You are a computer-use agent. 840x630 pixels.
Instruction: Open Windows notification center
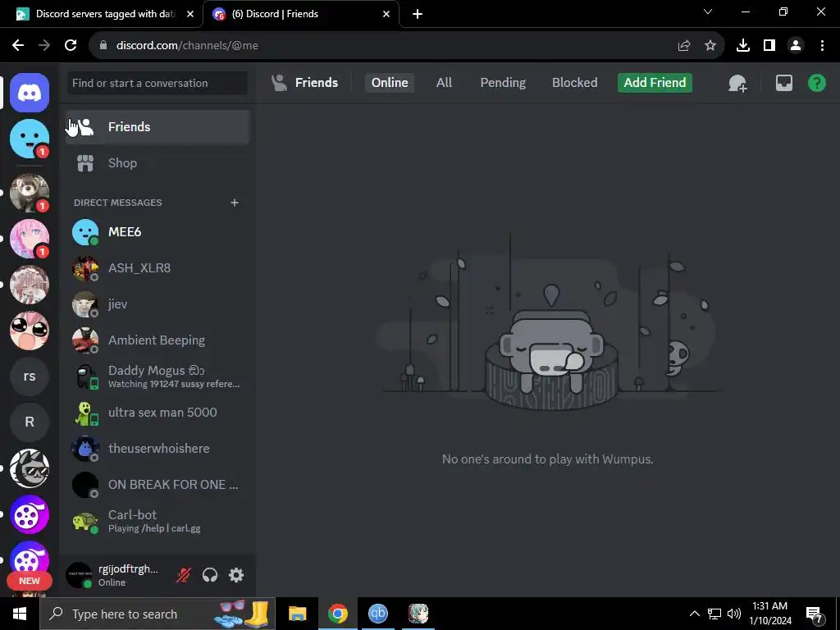tap(815, 614)
